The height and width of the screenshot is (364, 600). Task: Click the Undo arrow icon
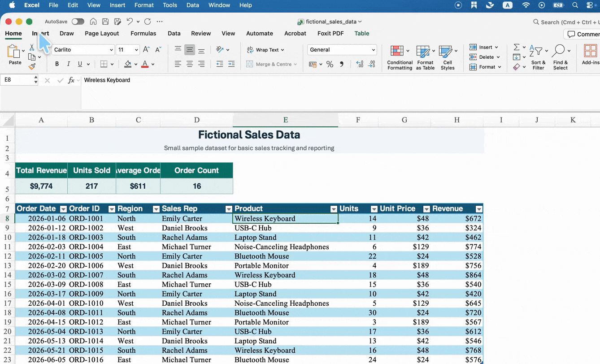pyautogui.click(x=130, y=22)
